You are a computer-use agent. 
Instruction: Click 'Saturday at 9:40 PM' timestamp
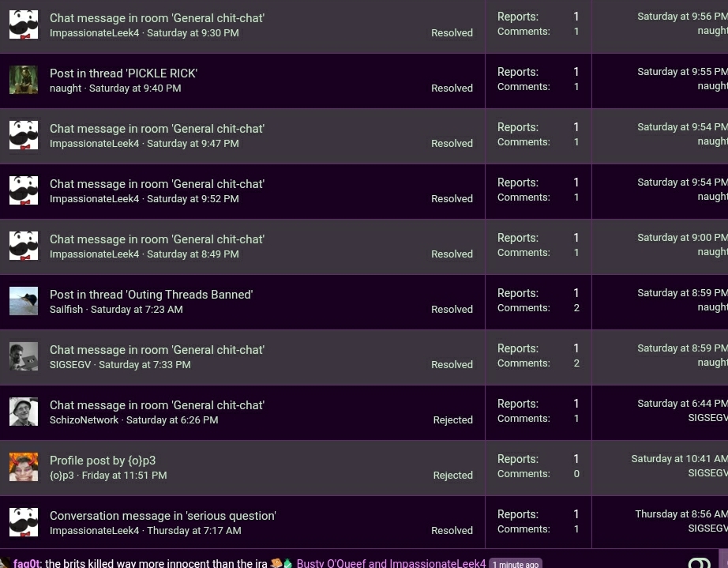pos(135,88)
